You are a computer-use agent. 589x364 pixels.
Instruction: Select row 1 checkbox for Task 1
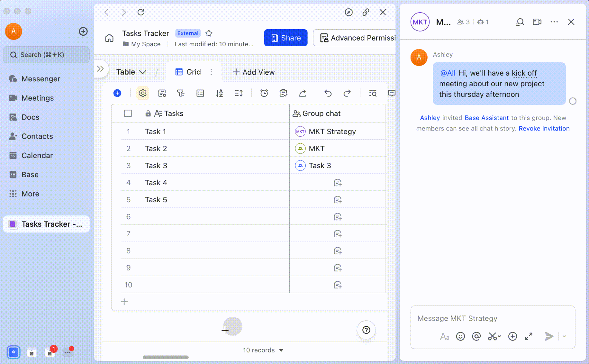click(128, 131)
